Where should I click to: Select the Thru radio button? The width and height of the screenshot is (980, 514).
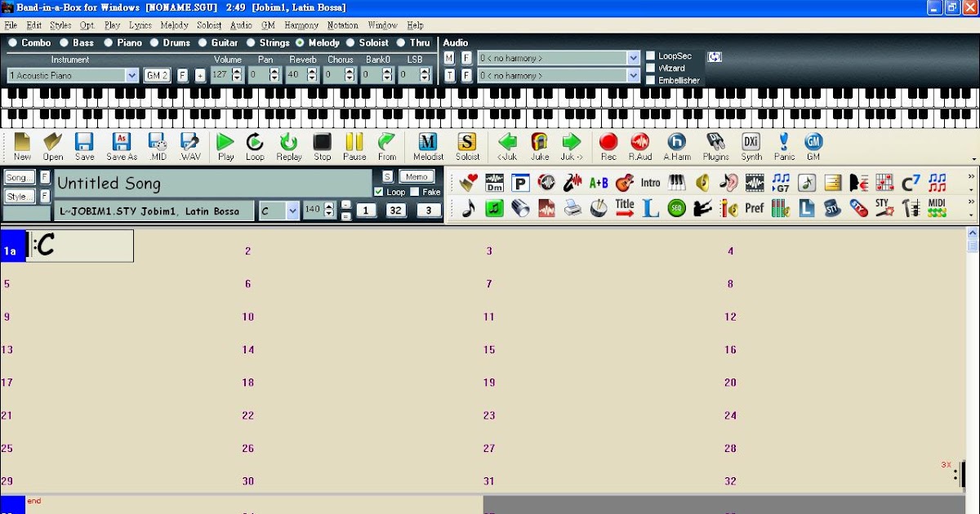point(401,42)
